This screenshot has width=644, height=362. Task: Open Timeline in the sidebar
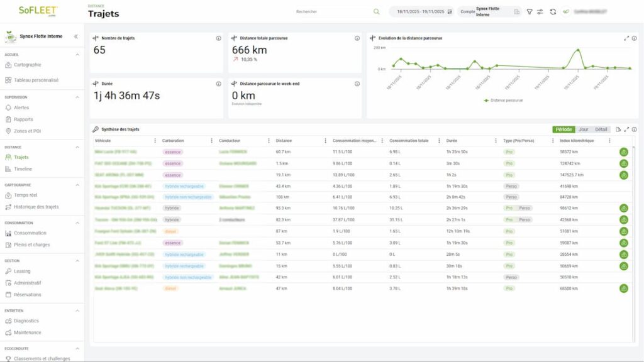click(x=23, y=169)
